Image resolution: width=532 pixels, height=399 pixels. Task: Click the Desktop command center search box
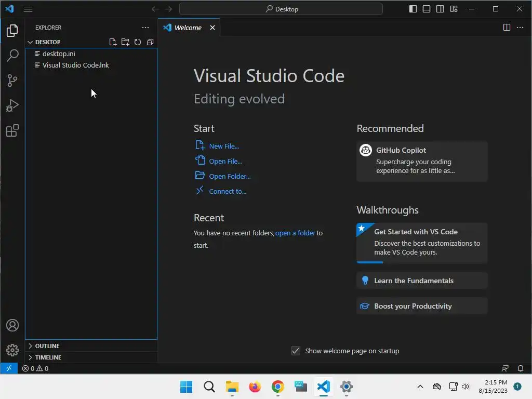pos(281,9)
